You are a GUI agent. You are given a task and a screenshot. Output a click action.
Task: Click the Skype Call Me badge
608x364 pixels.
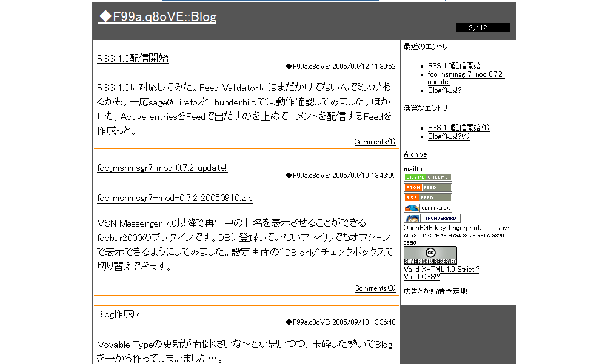[427, 177]
